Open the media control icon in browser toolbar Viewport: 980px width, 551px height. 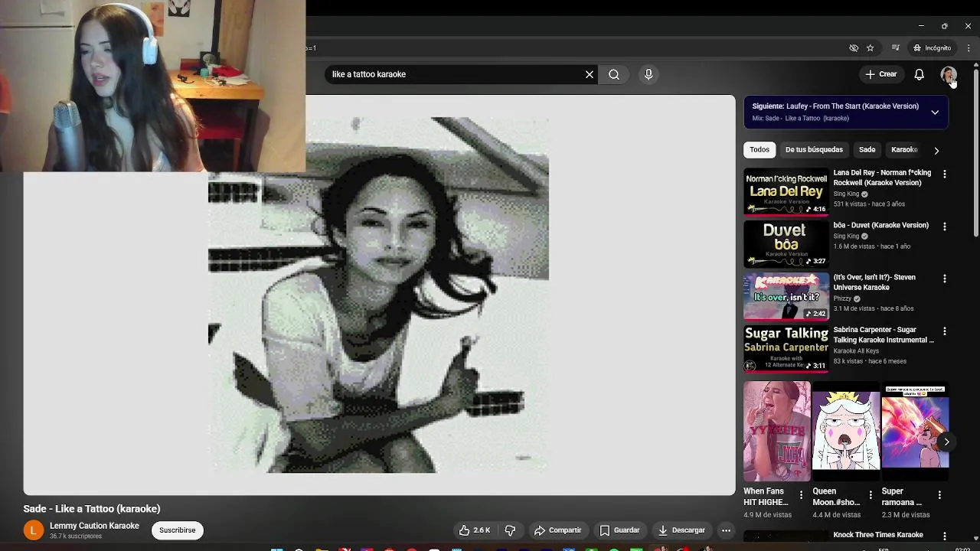[x=895, y=47]
